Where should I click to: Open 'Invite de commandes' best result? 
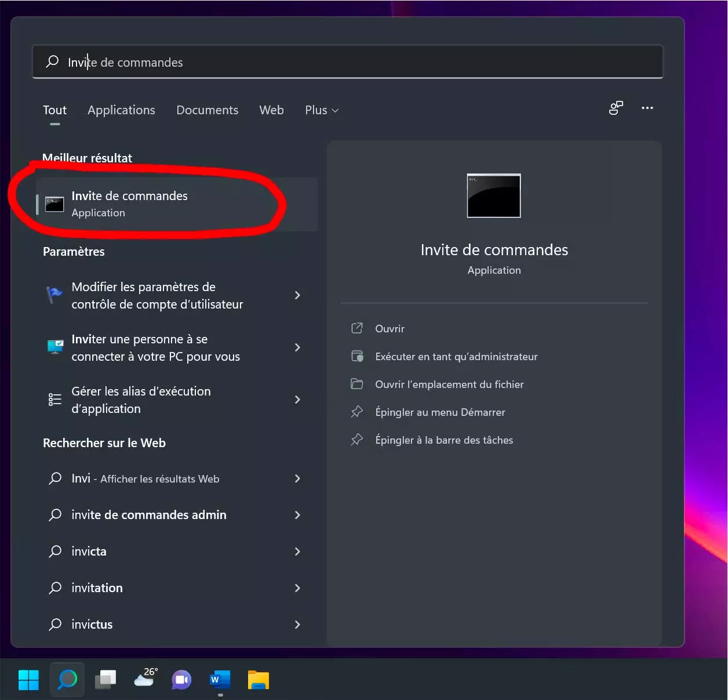tap(129, 204)
